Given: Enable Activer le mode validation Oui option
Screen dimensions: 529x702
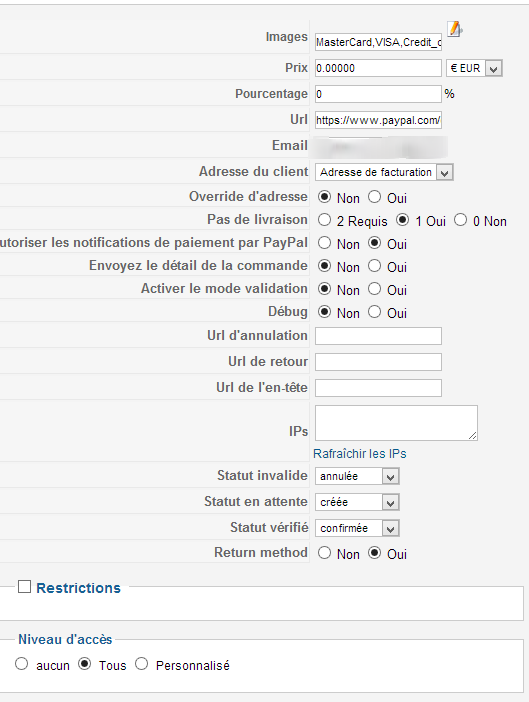Looking at the screenshot, I should pos(375,289).
